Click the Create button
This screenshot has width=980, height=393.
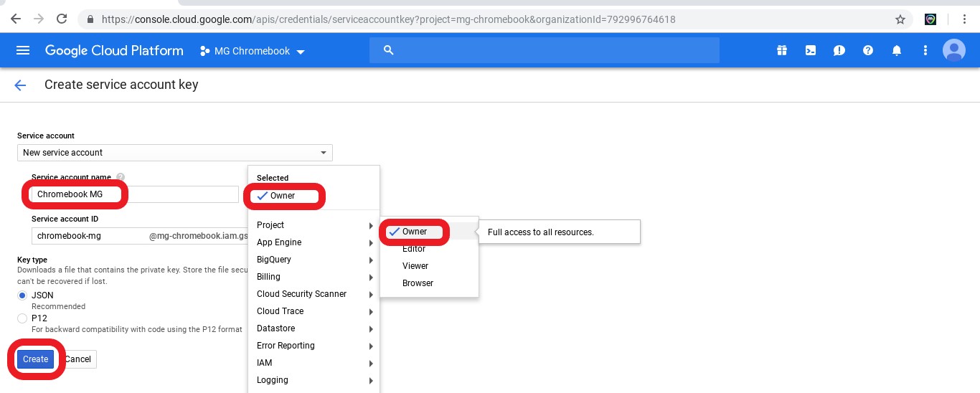coord(35,359)
